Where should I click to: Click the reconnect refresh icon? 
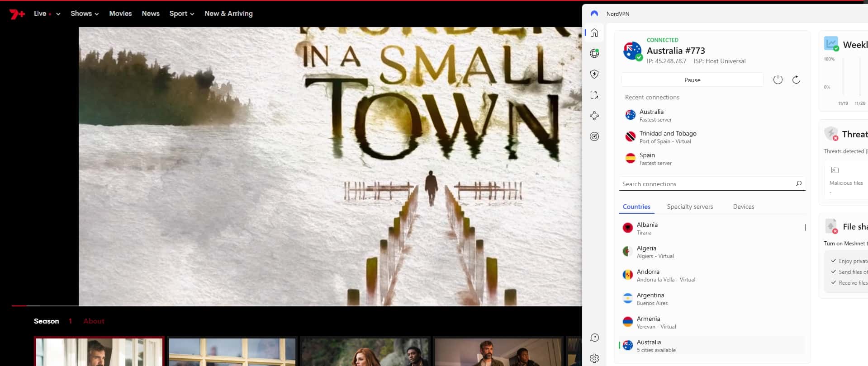[x=796, y=80]
